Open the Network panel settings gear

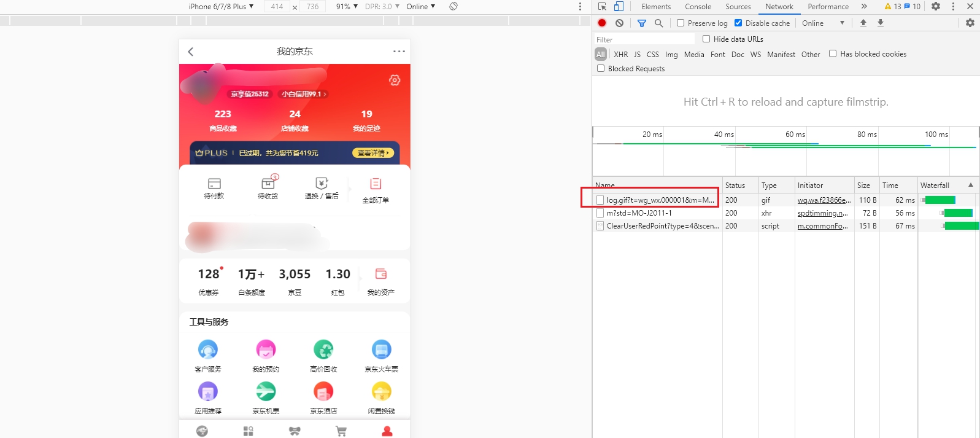(970, 23)
